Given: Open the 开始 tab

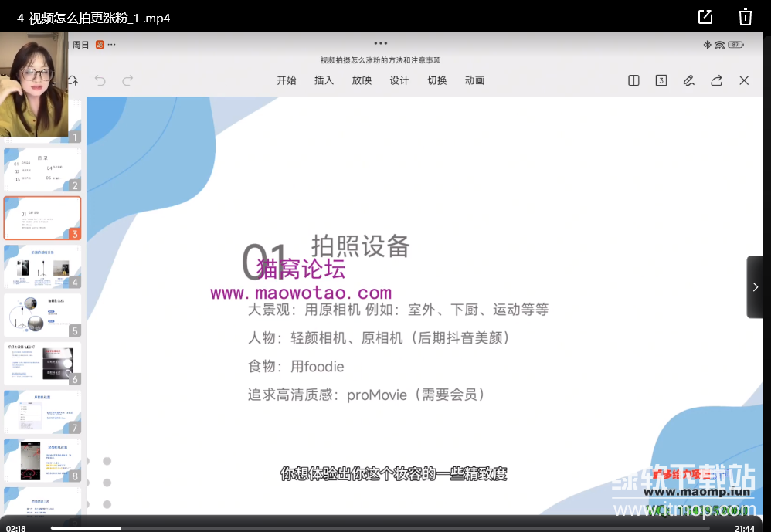Looking at the screenshot, I should pos(287,80).
